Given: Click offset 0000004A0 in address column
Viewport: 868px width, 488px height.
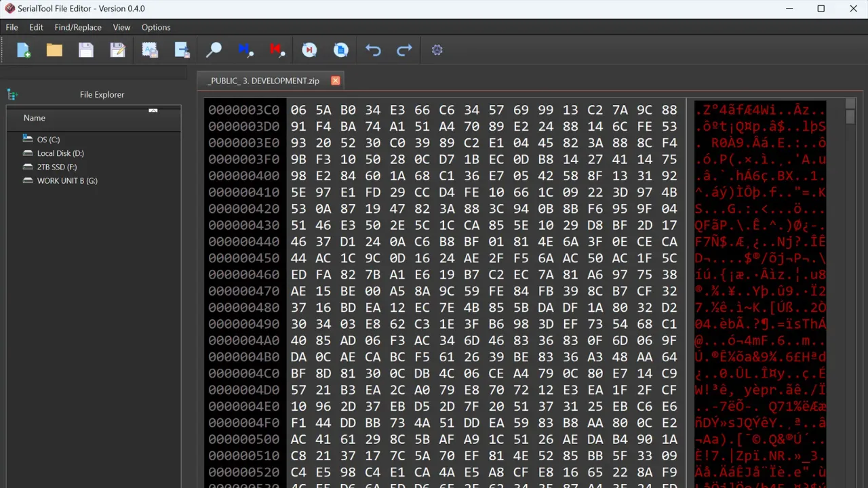Looking at the screenshot, I should click(244, 340).
